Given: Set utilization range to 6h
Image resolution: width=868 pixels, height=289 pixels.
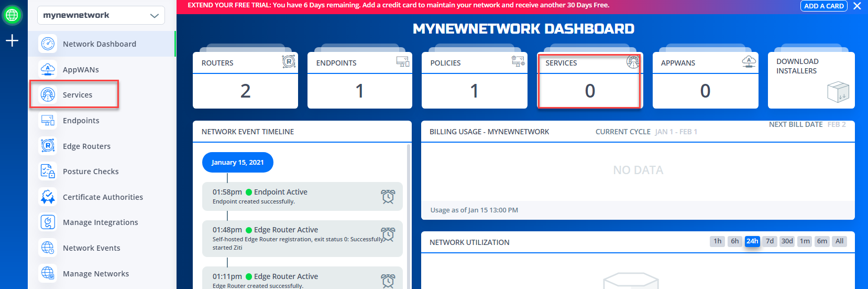Looking at the screenshot, I should (735, 241).
